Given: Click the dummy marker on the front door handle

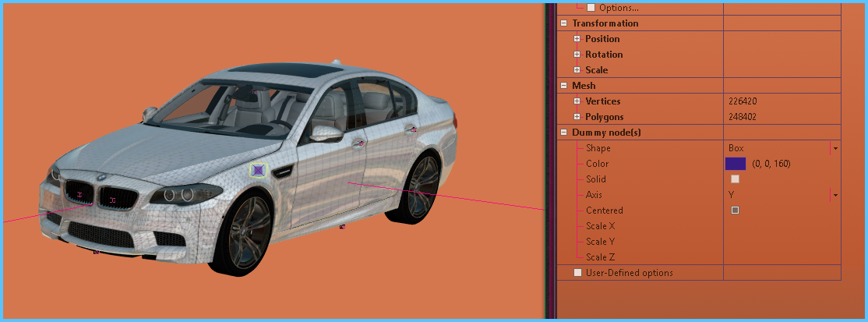Looking at the screenshot, I should 359,143.
